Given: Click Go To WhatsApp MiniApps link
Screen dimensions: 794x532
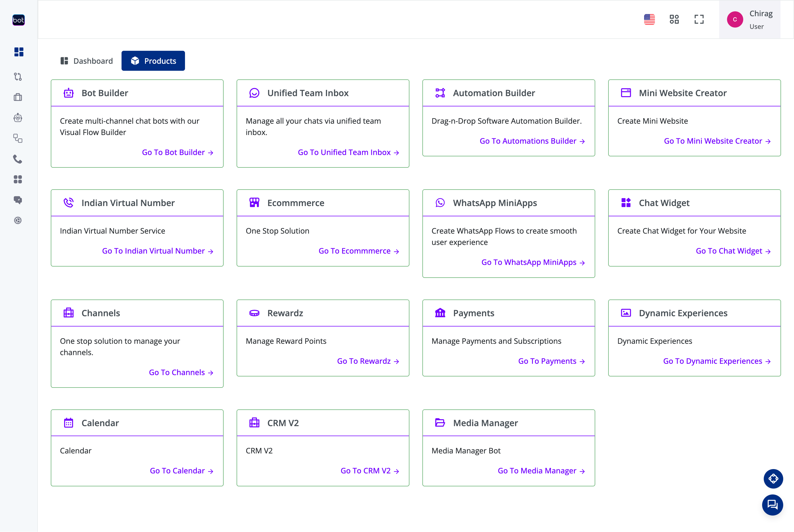Looking at the screenshot, I should tap(533, 262).
